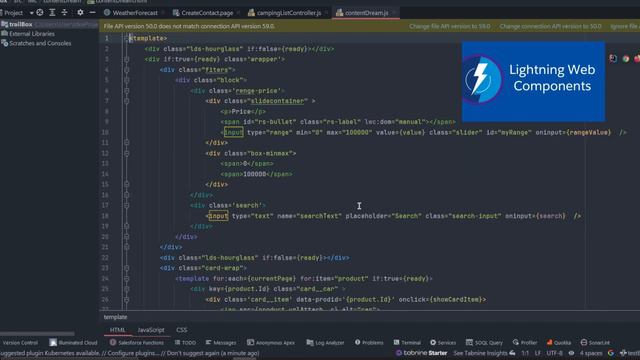Fold the box-minmax div on line 12
The height and width of the screenshot is (360, 640).
(127, 153)
